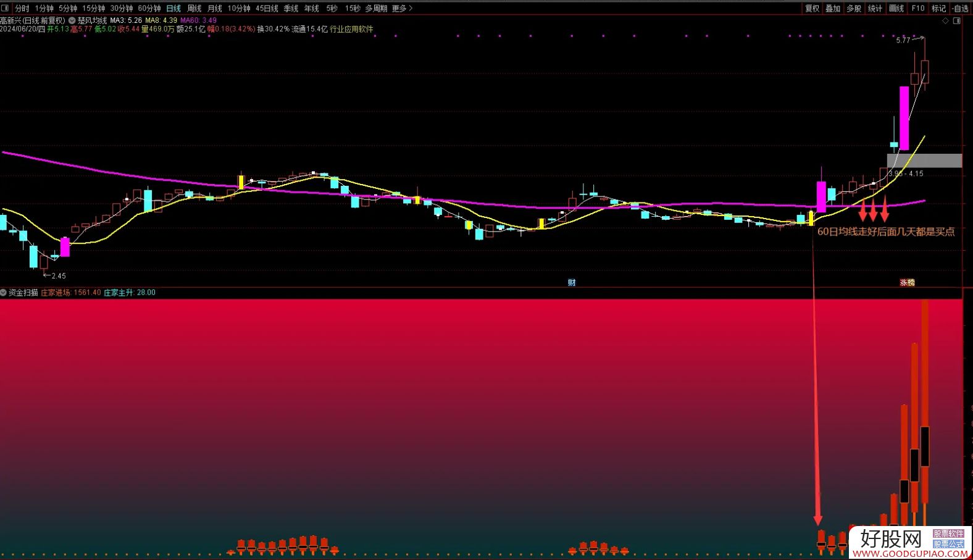The width and height of the screenshot is (973, 560).
Task: Select the 45日线 period tab
Action: click(x=267, y=8)
